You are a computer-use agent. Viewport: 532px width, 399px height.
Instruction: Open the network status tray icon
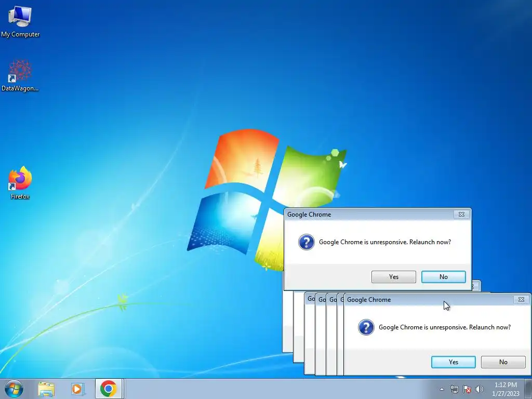[454, 389]
